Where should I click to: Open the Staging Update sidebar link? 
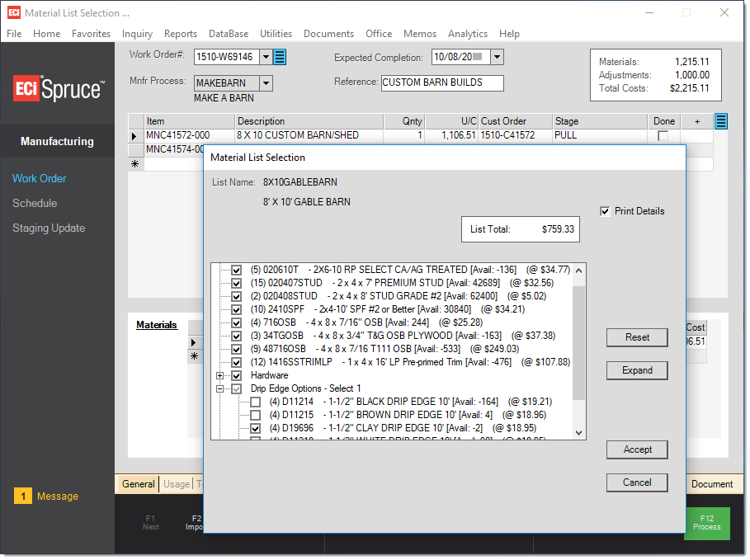click(49, 228)
